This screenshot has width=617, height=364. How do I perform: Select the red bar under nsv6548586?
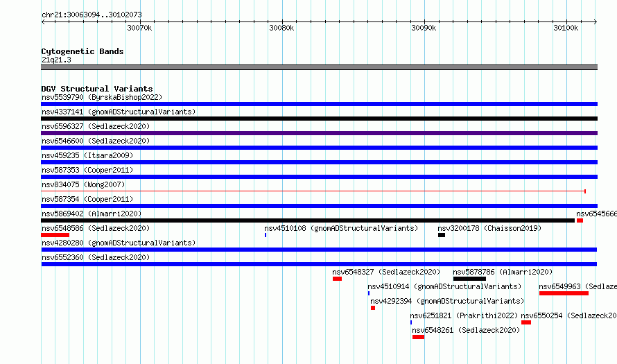coord(55,235)
